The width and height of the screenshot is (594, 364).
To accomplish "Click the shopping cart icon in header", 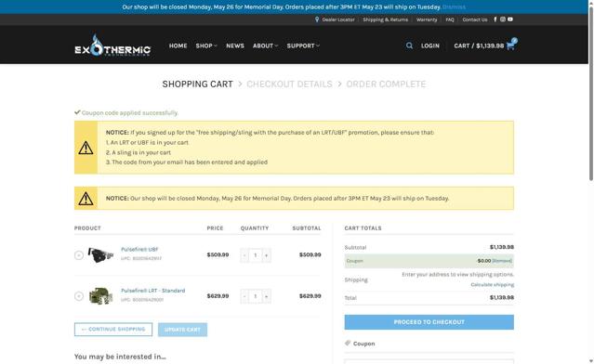I will (x=511, y=45).
